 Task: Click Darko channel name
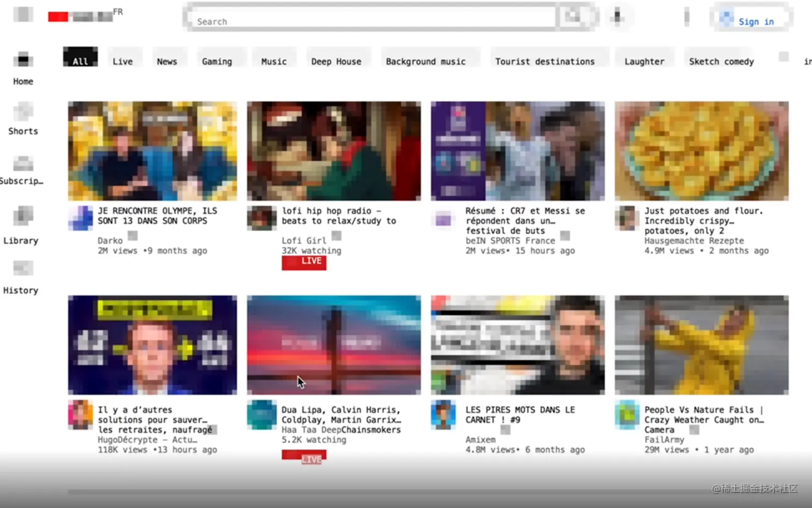[110, 240]
